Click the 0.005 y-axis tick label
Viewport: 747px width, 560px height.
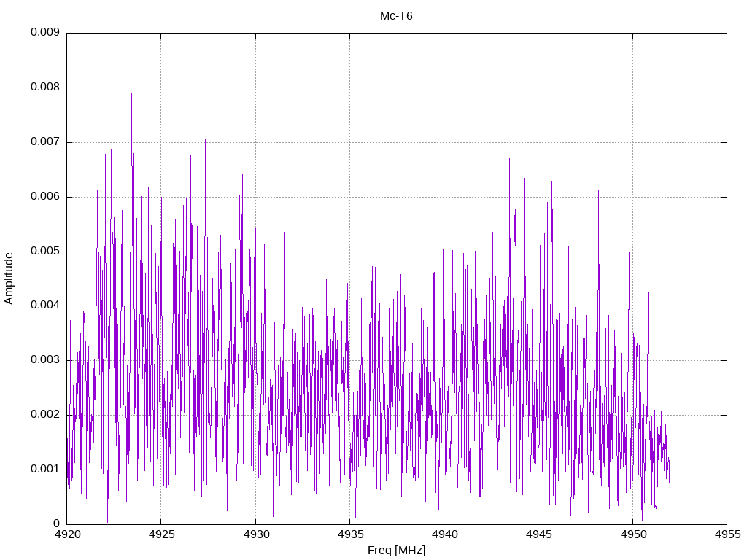click(x=45, y=251)
